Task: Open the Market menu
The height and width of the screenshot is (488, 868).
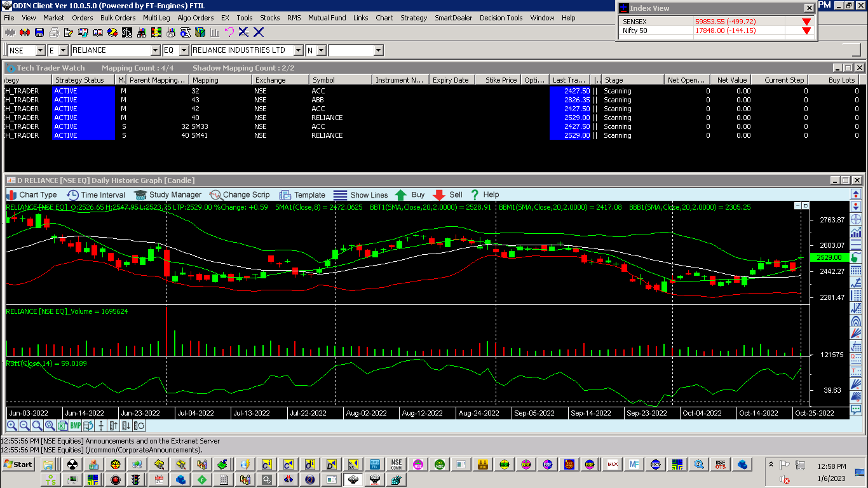Action: (x=53, y=18)
